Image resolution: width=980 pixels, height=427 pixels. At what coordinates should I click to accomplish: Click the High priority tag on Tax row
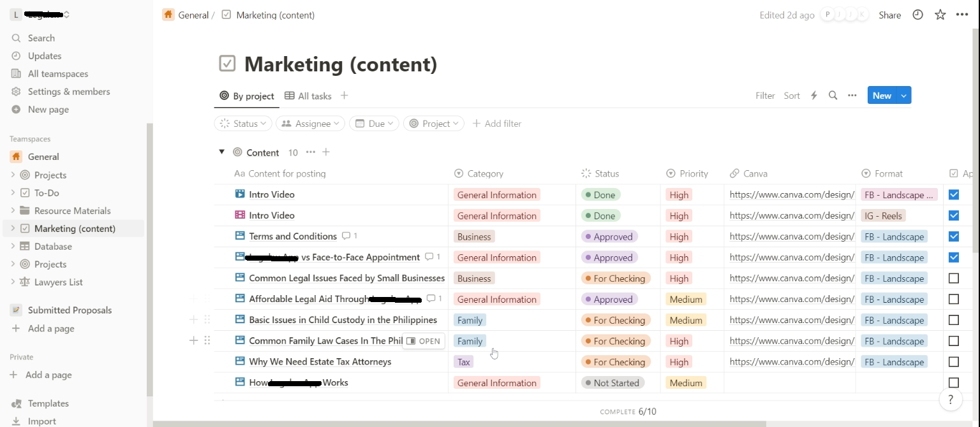coord(679,362)
